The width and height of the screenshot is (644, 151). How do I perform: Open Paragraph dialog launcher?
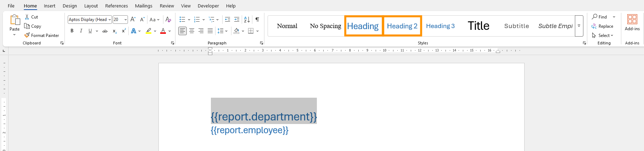coord(262,43)
